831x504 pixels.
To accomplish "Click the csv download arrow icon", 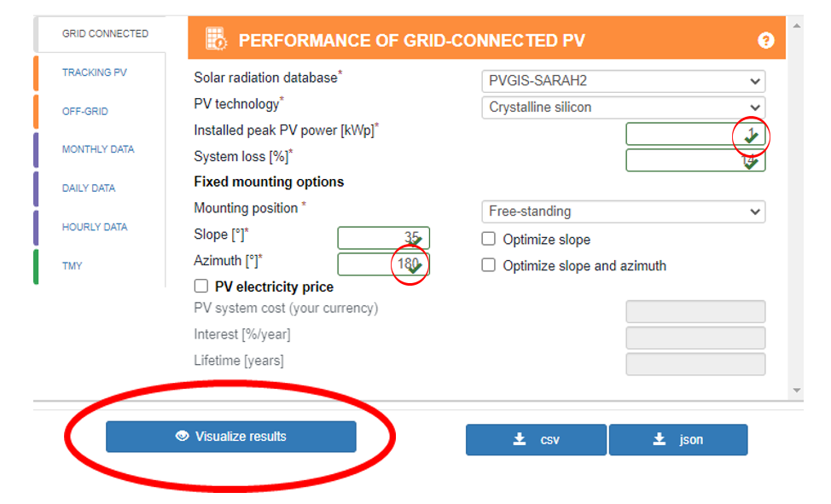I will click(x=519, y=439).
